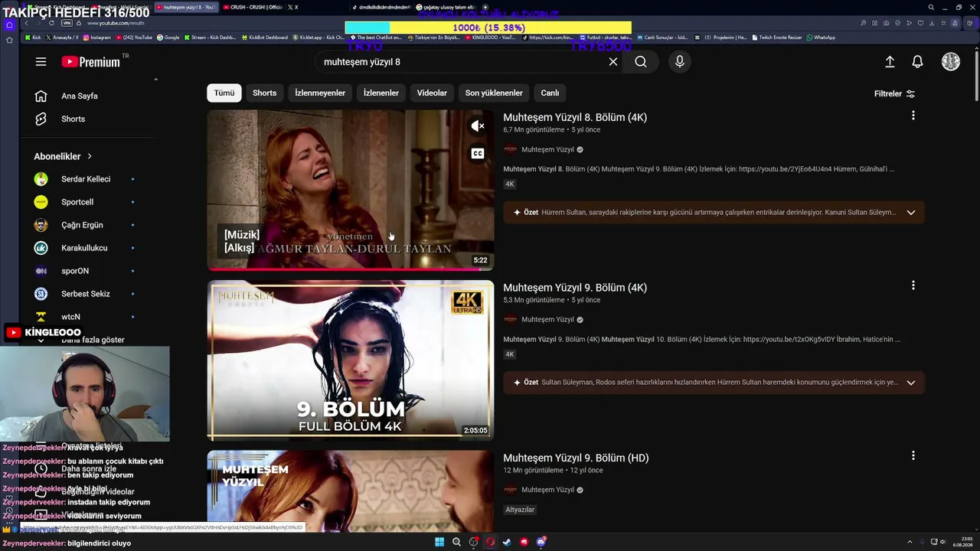
Task: Open the 9. Bölüm (HD) thumbnail
Action: pyautogui.click(x=351, y=491)
